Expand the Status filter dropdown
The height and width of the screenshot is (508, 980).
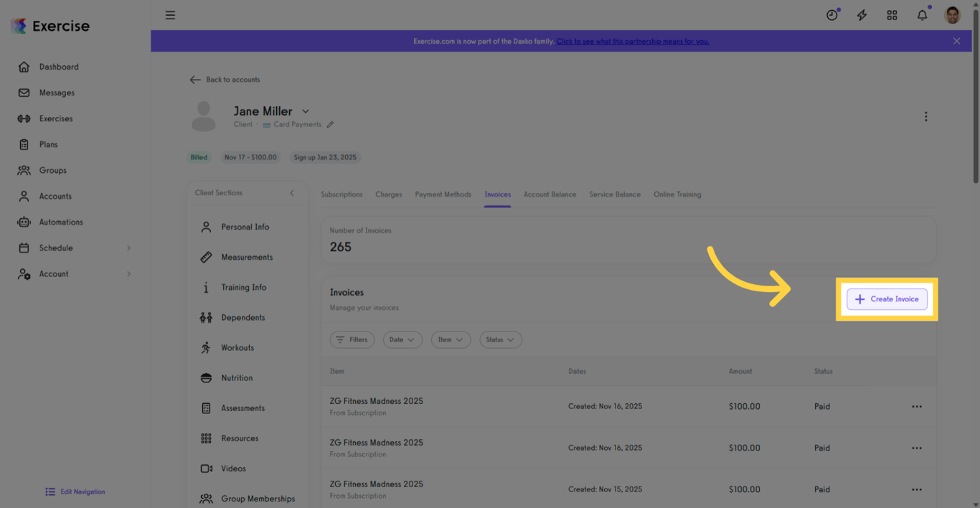[x=500, y=339]
